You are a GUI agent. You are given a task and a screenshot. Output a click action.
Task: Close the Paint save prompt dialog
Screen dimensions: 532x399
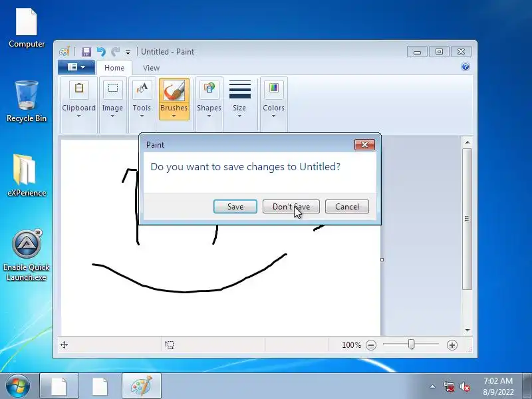(364, 144)
